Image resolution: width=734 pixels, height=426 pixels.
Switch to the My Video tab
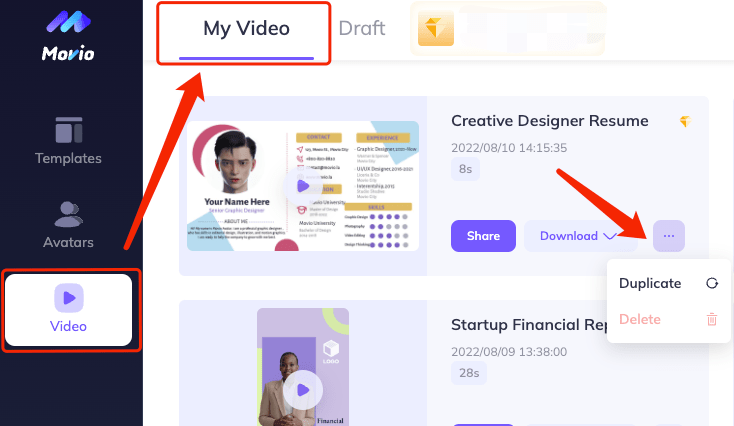(x=246, y=29)
